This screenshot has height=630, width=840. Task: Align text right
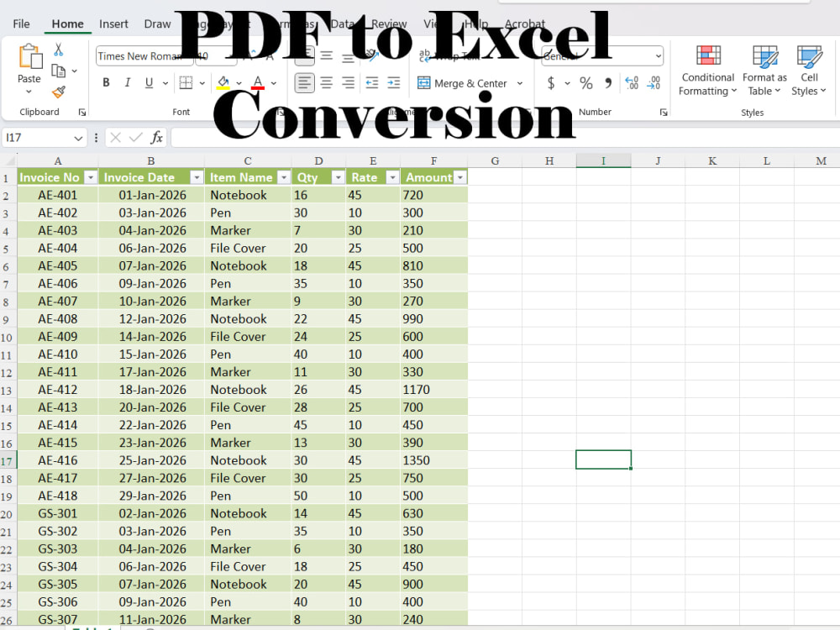tap(349, 83)
